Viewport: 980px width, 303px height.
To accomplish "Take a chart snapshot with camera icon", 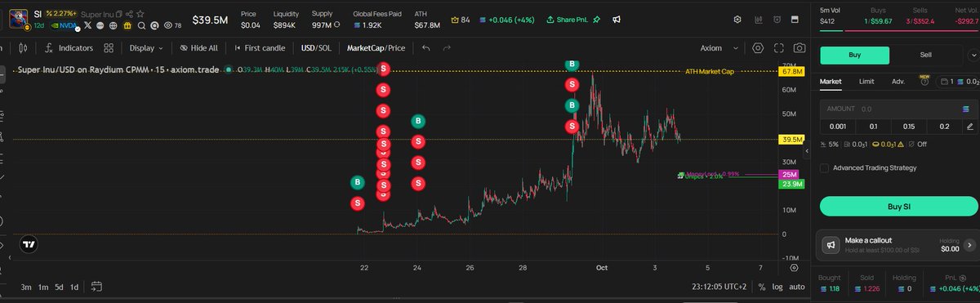I will (x=800, y=48).
